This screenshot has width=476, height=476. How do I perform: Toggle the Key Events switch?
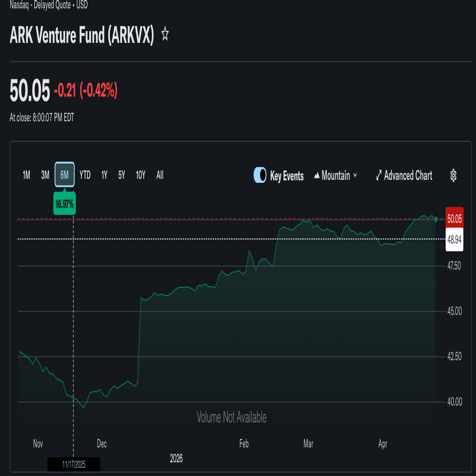coord(260,175)
